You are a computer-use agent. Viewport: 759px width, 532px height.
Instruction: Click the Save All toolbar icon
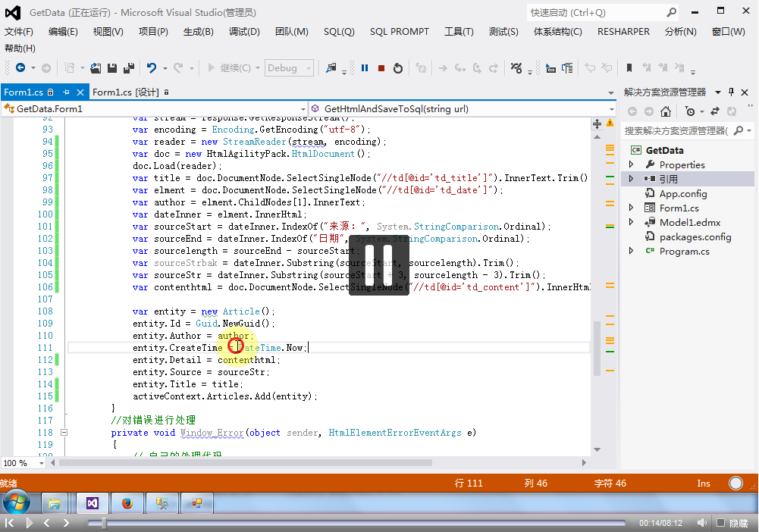pyautogui.click(x=129, y=68)
